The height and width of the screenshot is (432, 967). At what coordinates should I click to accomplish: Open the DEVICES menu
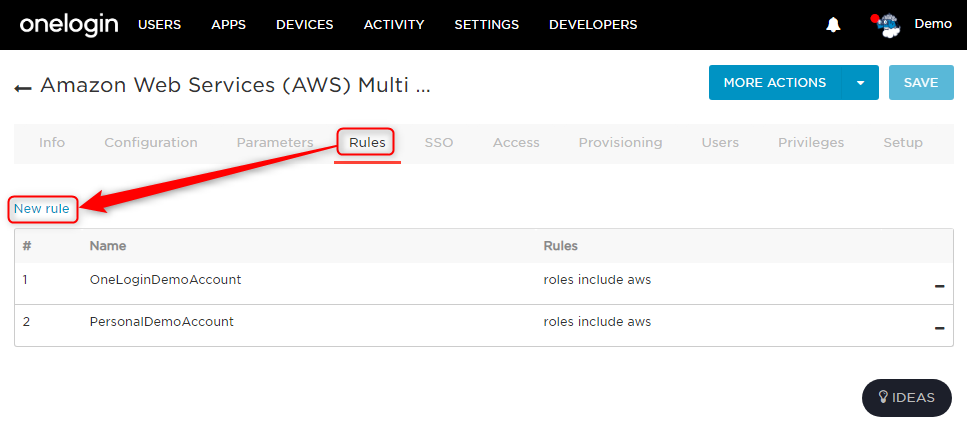coord(305,25)
